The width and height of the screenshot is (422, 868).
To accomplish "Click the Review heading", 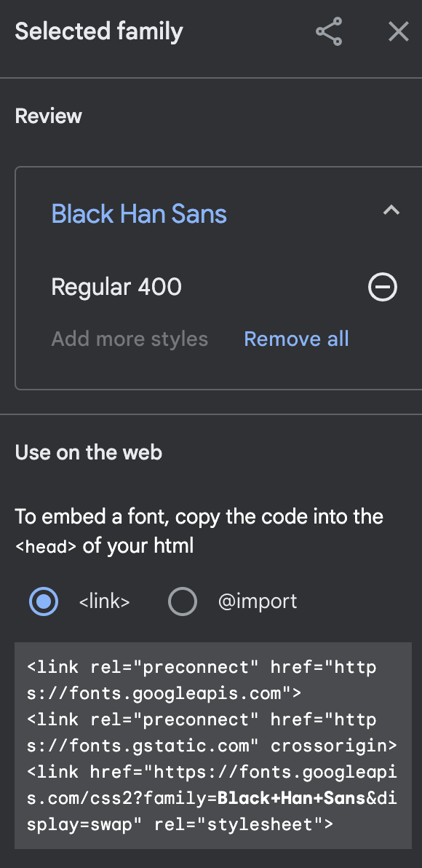I will [x=49, y=116].
